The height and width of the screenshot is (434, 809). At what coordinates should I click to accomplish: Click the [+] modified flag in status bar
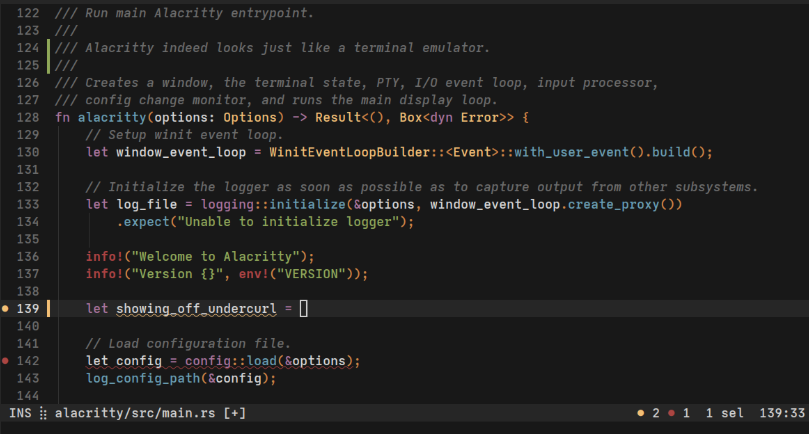pyautogui.click(x=235, y=413)
